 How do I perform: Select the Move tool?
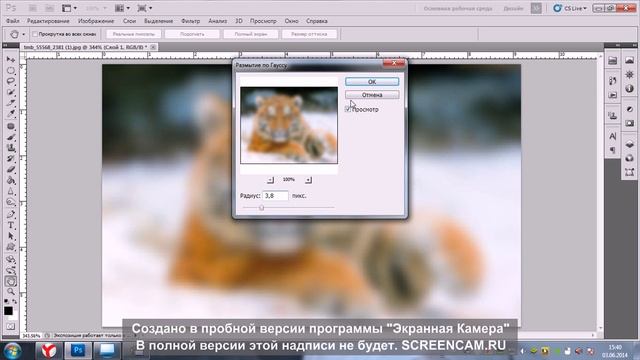click(11, 60)
